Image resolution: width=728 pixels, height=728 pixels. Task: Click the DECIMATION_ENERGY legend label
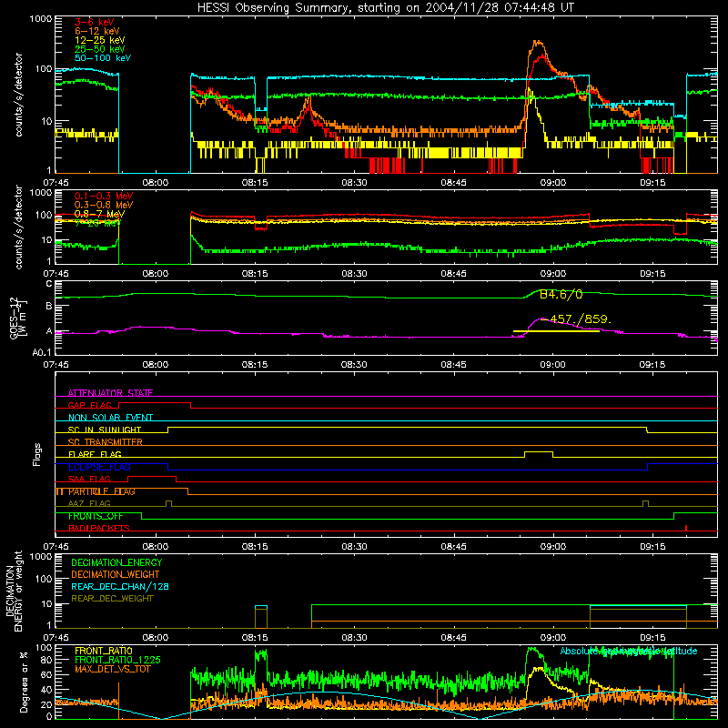116,562
